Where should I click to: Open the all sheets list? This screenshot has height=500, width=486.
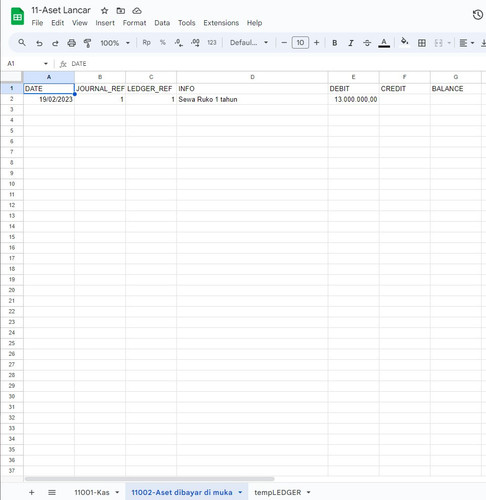(x=52, y=492)
